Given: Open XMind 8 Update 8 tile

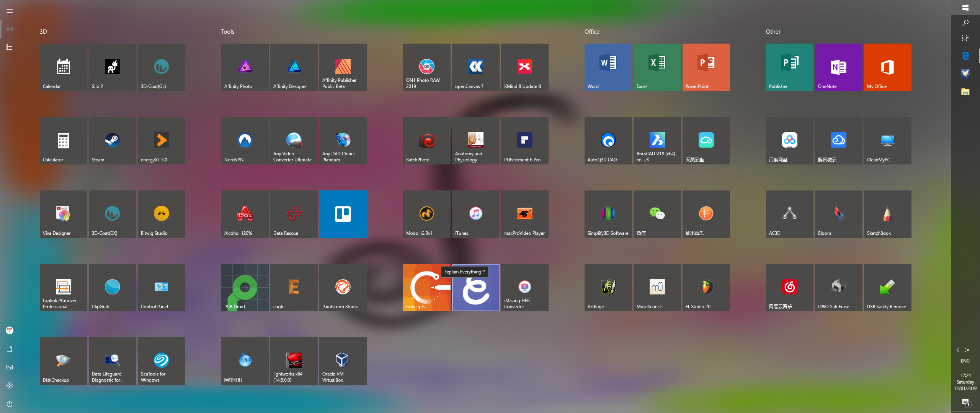Looking at the screenshot, I should [525, 67].
